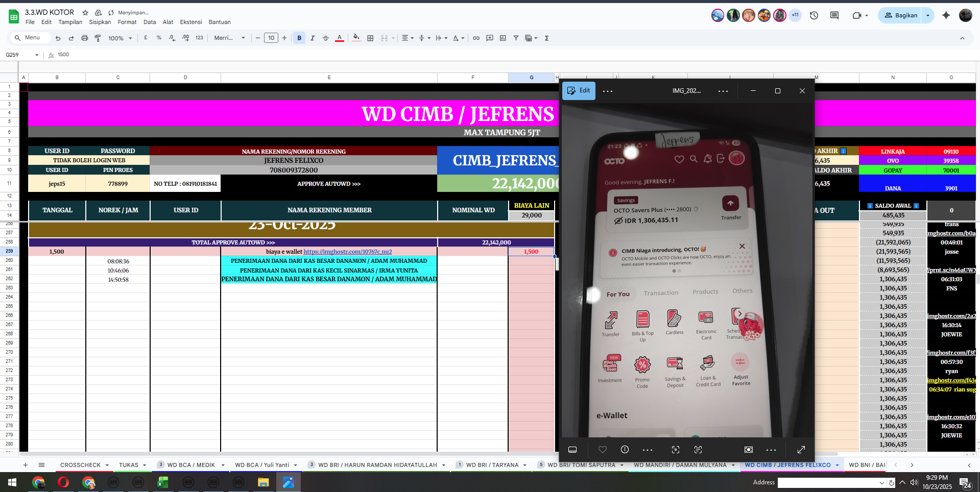Switch to WD BCA / MEDIK sheet
This screenshot has height=492, width=980.
tap(191, 465)
